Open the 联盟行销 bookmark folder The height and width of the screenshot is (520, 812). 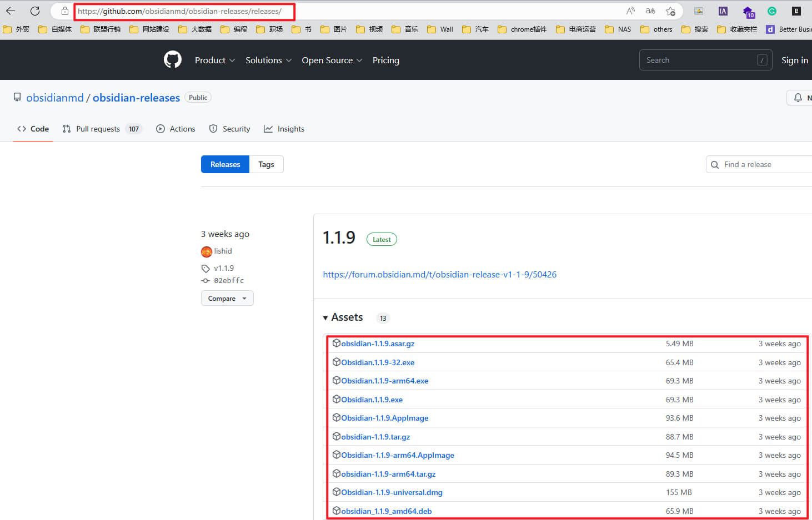pyautogui.click(x=101, y=29)
